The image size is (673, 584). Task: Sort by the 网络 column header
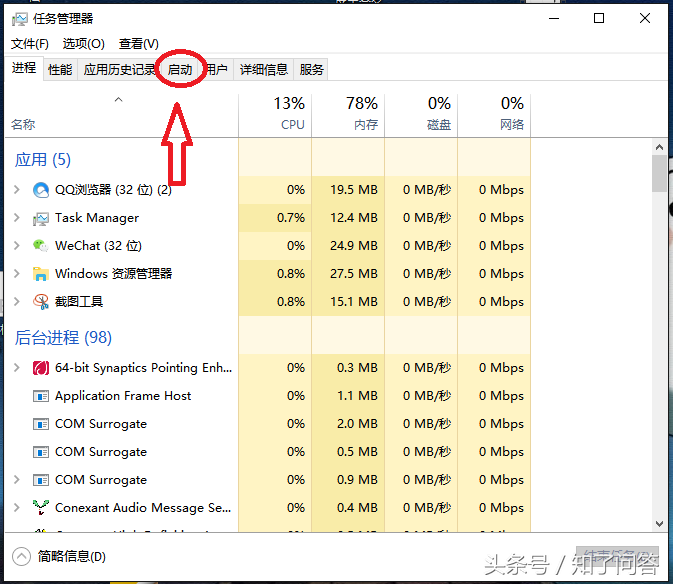(x=494, y=115)
